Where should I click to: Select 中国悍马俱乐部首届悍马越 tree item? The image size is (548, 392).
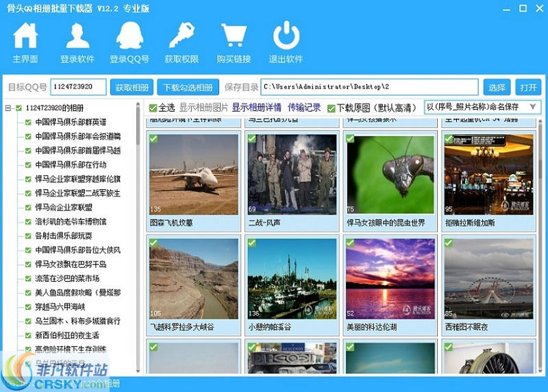[x=78, y=151]
